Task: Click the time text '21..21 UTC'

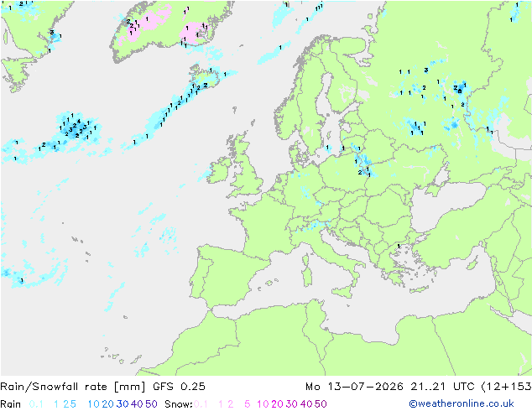Action: click(442, 387)
